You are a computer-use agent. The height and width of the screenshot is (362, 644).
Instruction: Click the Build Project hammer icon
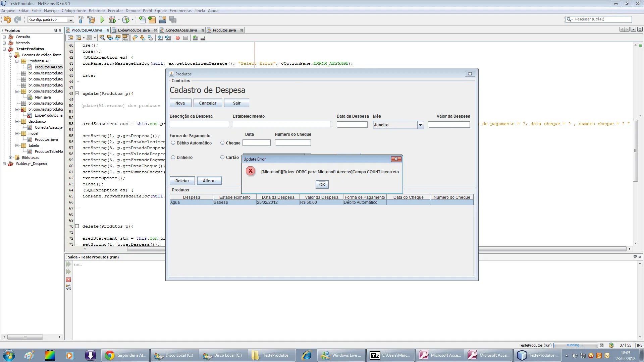pyautogui.click(x=80, y=19)
